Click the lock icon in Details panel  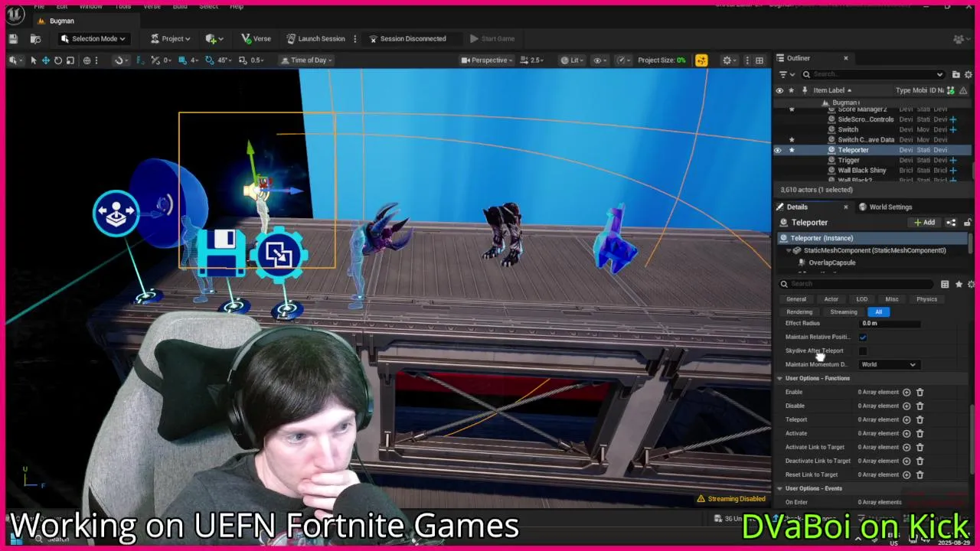click(968, 222)
